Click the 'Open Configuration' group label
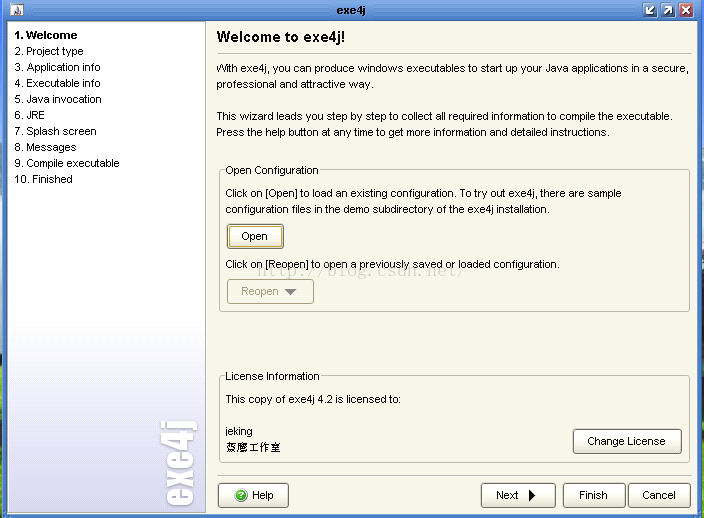 click(x=272, y=170)
